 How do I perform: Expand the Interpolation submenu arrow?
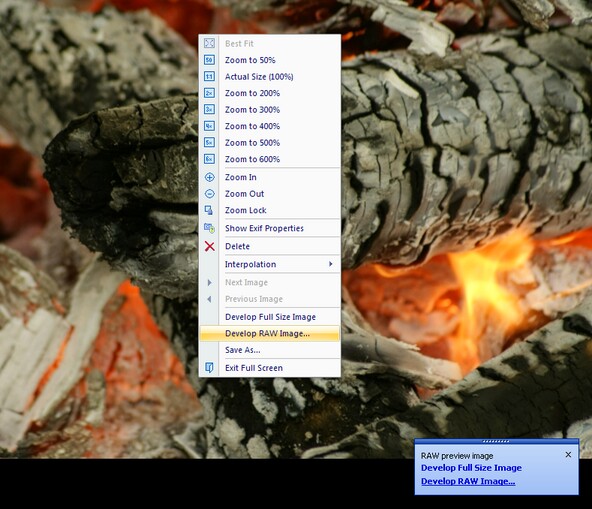[x=330, y=264]
